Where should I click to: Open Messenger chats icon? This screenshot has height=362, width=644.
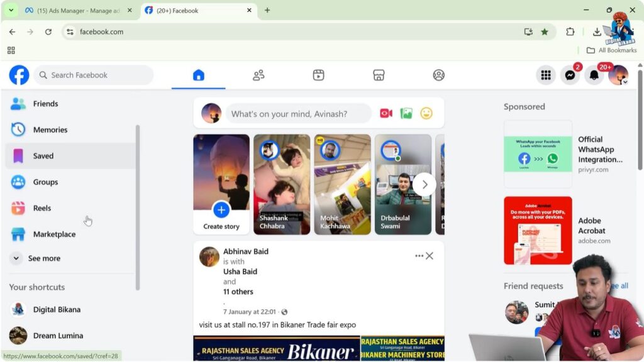[x=570, y=74]
